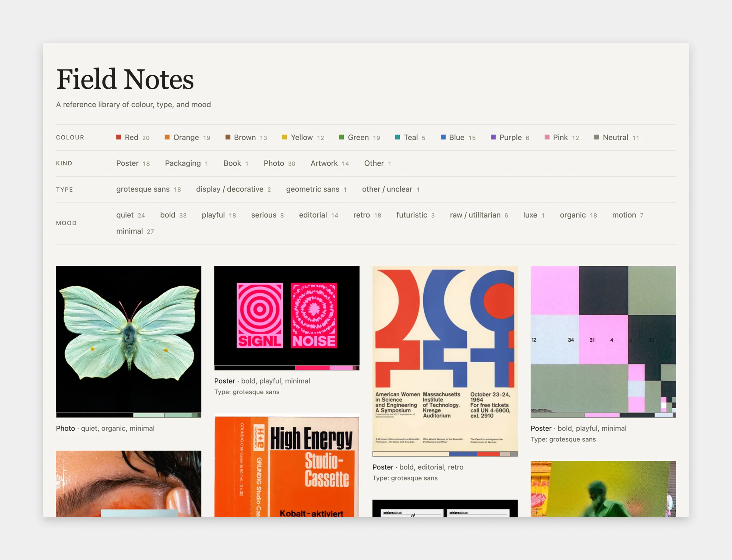The image size is (732, 560).
Task: Filter by minimal mood
Action: pyautogui.click(x=135, y=231)
